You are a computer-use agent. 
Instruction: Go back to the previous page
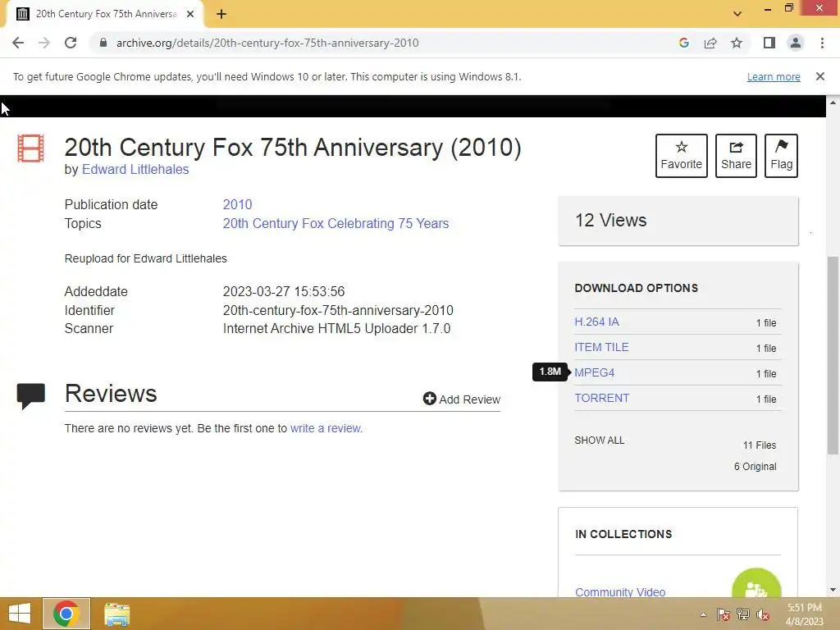18,43
